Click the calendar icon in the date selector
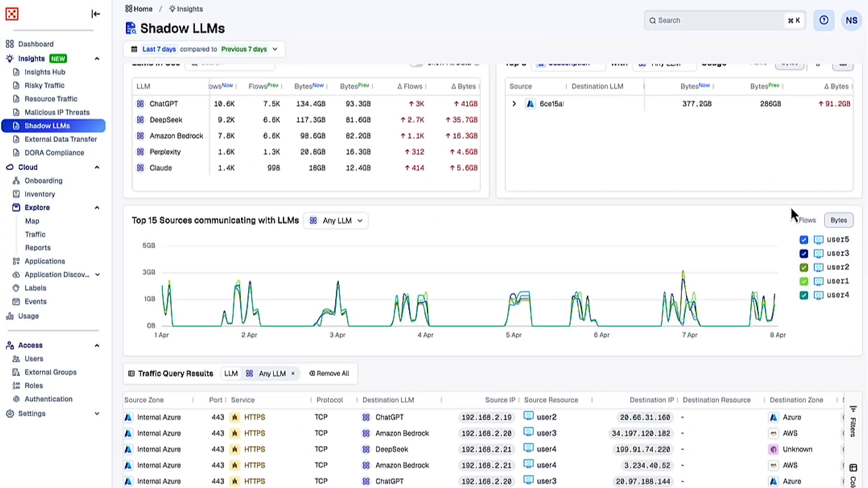Viewport: 868px width, 488px height. (134, 49)
